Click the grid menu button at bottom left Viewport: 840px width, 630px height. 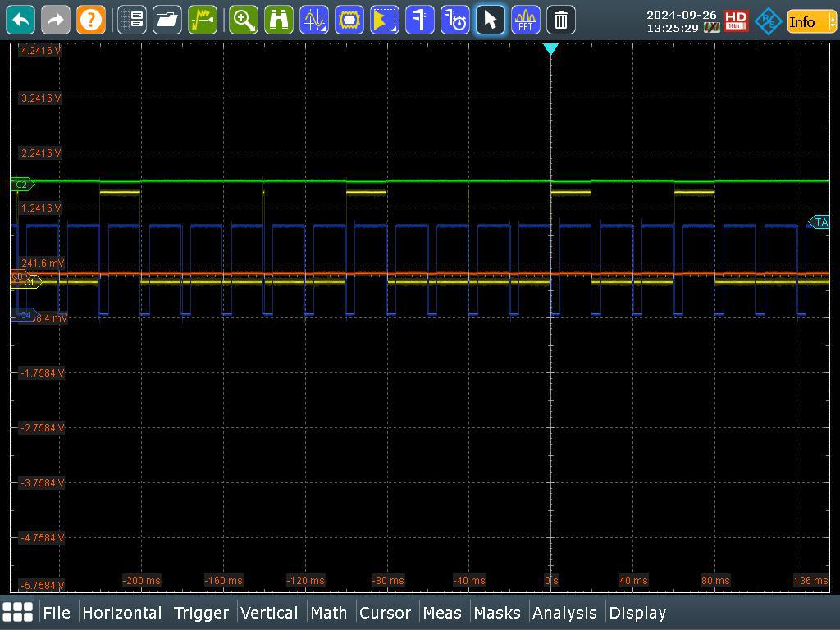click(x=18, y=613)
